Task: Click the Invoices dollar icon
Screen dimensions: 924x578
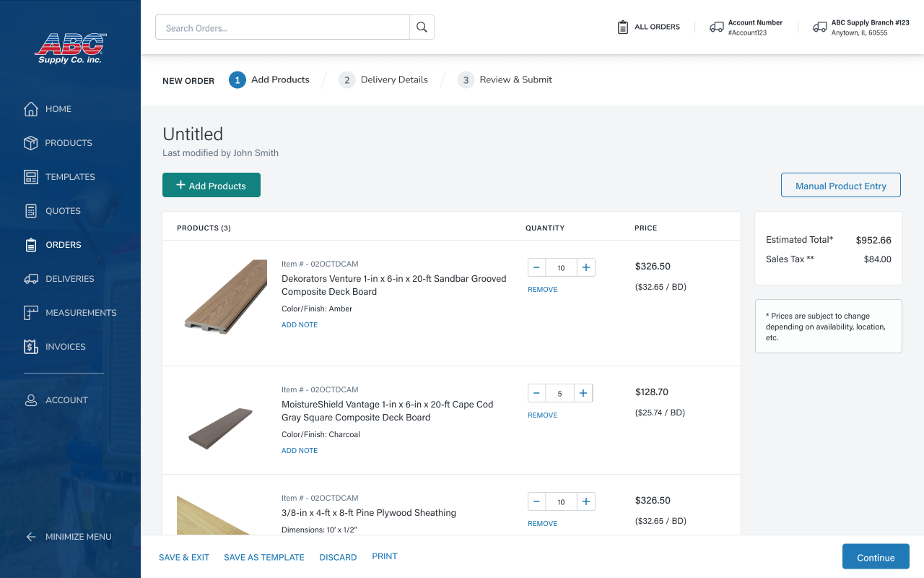Action: point(30,347)
